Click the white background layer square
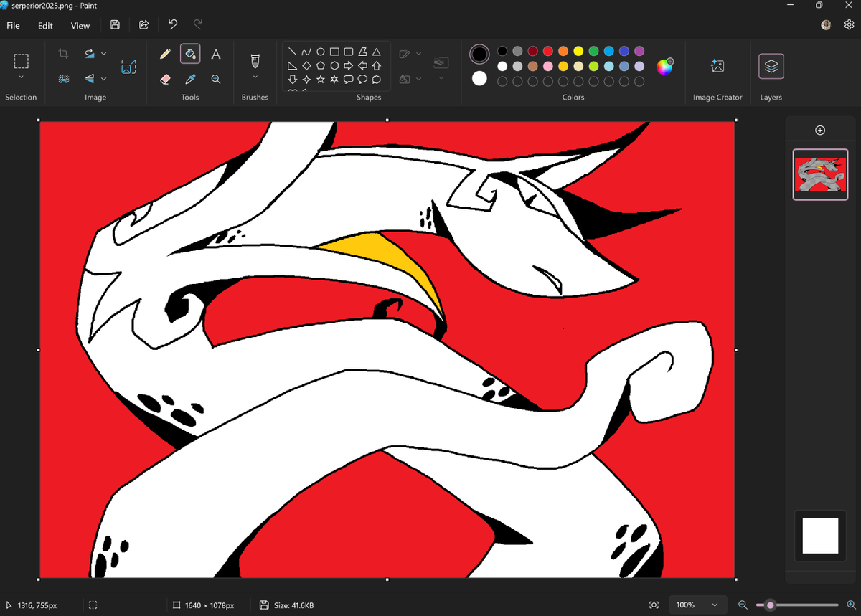Image resolution: width=861 pixels, height=616 pixels. pos(820,536)
